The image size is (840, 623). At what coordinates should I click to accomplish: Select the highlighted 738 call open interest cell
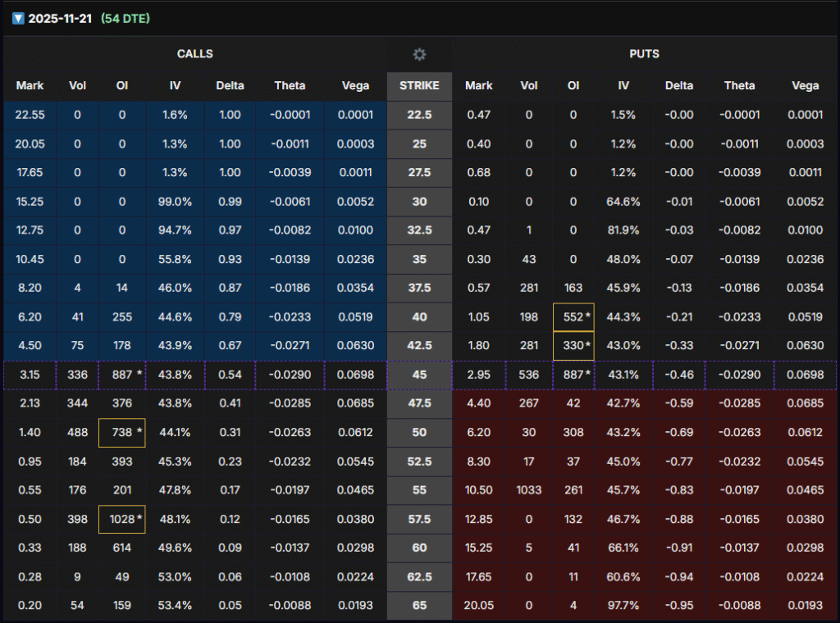point(122,432)
